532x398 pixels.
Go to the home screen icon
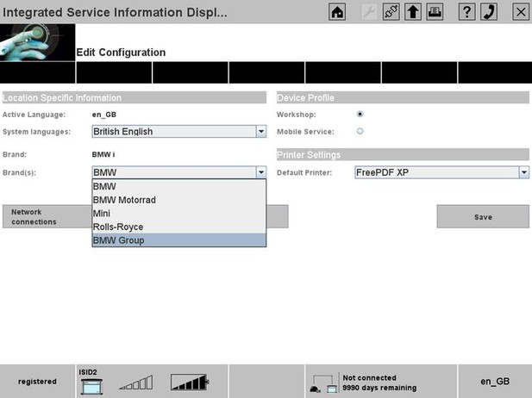click(337, 12)
